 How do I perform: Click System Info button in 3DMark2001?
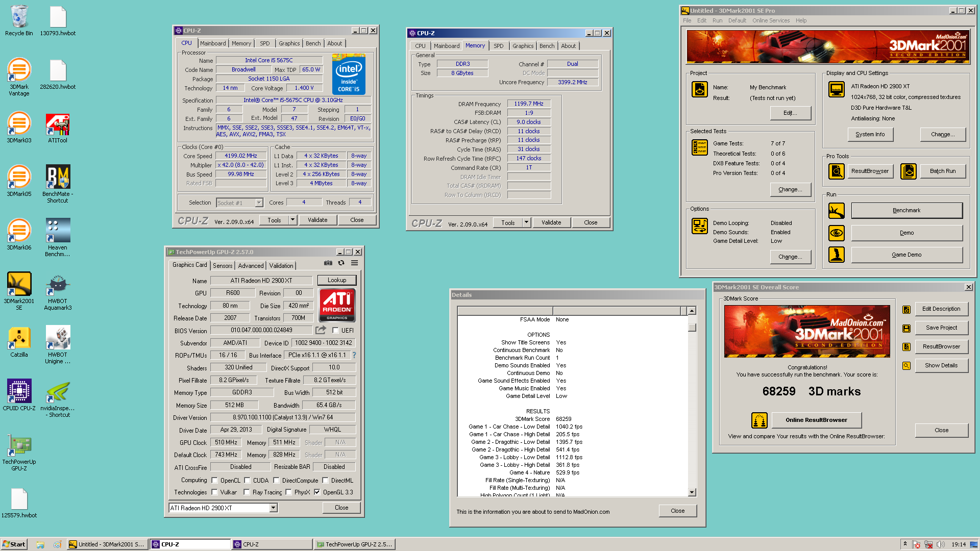click(870, 135)
